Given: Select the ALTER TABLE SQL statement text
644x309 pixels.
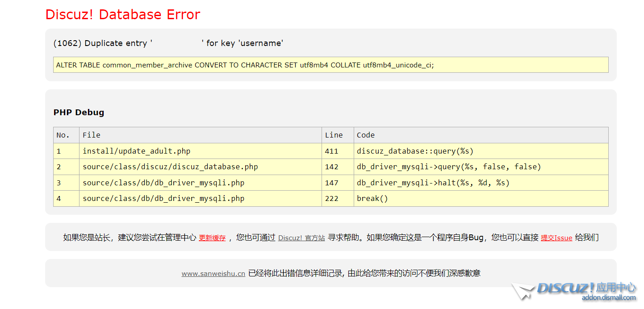Looking at the screenshot, I should 245,65.
